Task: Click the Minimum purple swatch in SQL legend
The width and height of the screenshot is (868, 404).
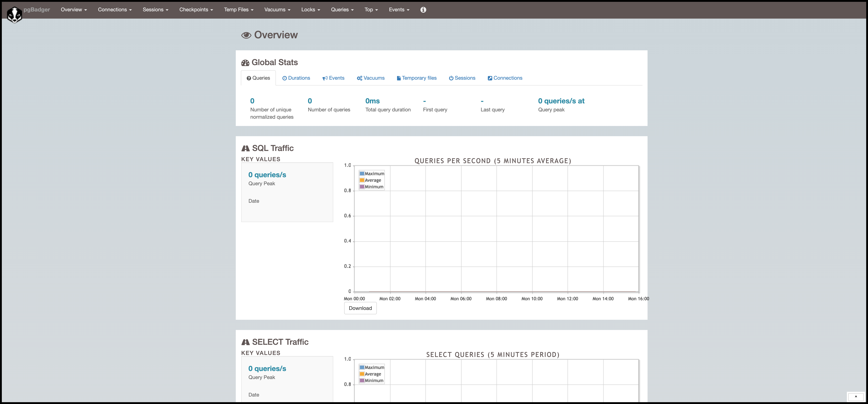Action: [362, 187]
